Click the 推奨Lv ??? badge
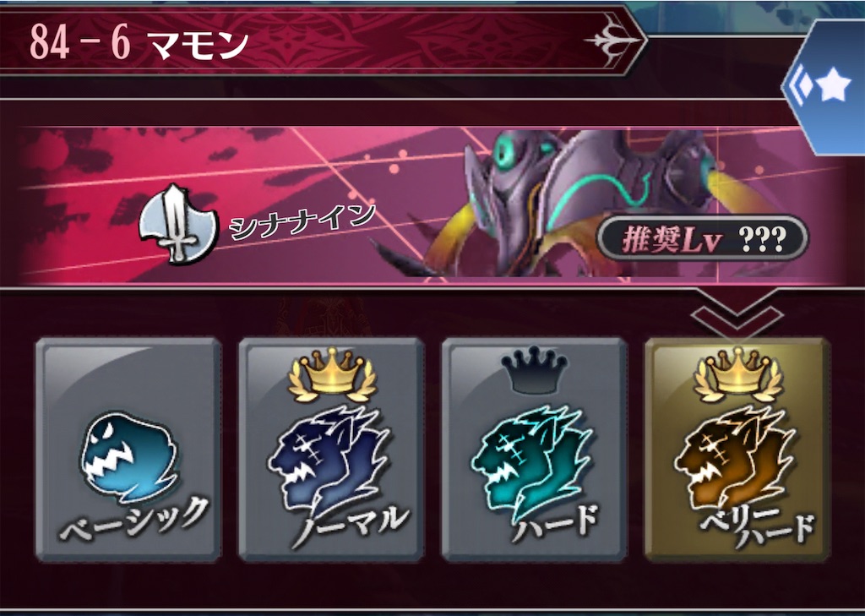This screenshot has width=865, height=616. click(x=703, y=239)
